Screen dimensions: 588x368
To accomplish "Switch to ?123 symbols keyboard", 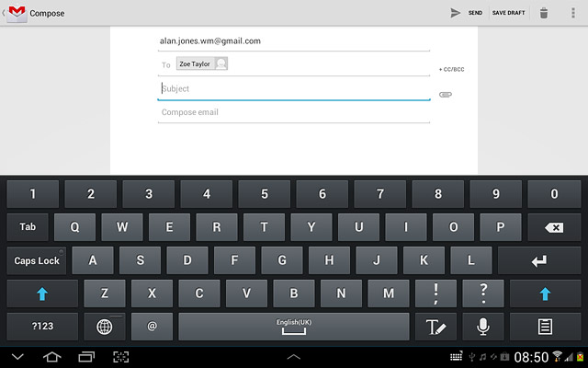I will pos(42,327).
